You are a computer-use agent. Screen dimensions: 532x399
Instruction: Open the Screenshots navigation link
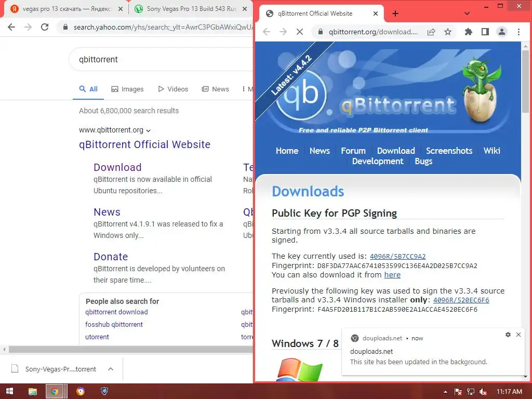(x=449, y=151)
